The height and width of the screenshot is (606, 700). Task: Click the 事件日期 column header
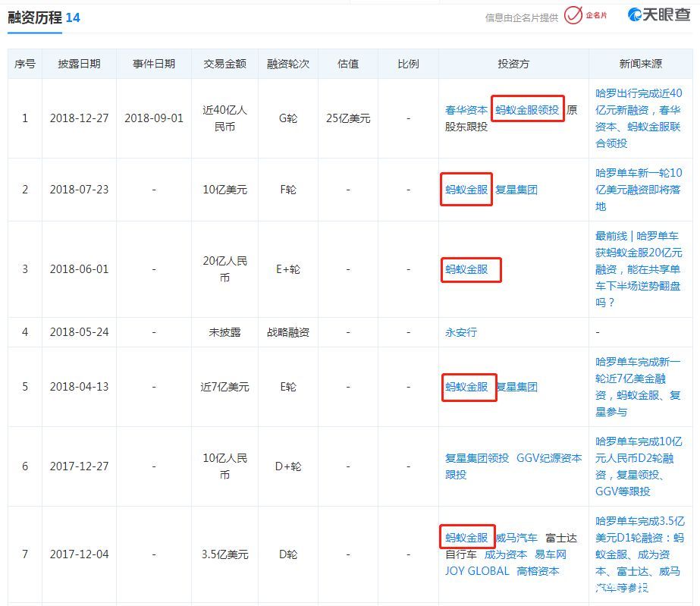(x=153, y=64)
